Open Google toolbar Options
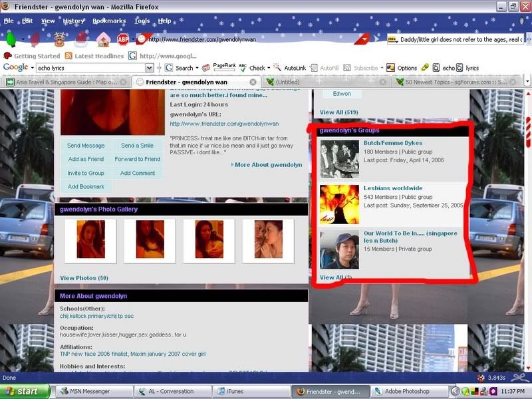This screenshot has height=399, width=532. click(x=402, y=68)
